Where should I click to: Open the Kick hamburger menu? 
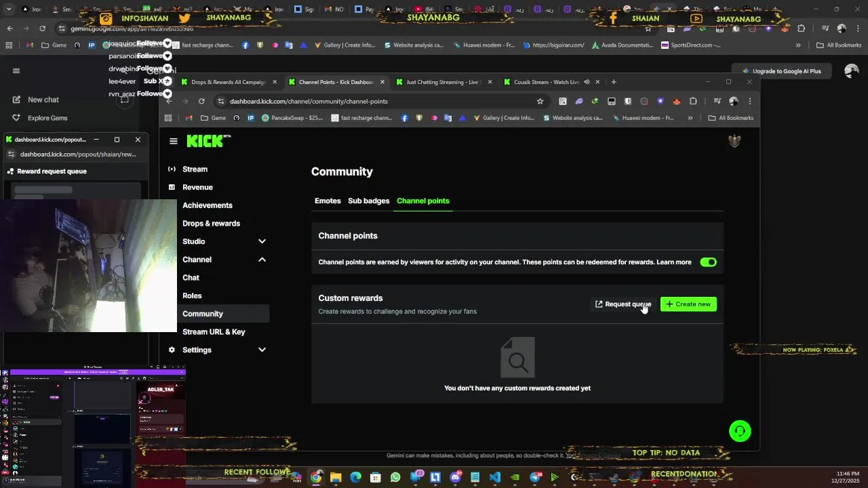coord(174,141)
